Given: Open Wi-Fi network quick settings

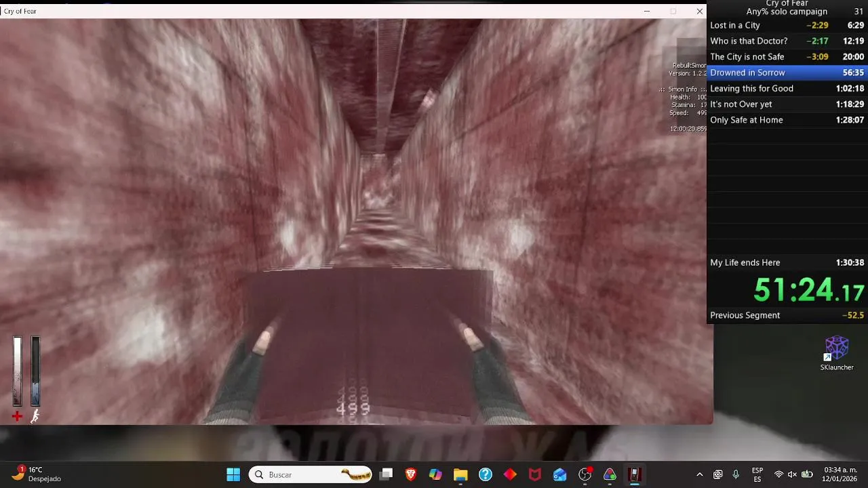Looking at the screenshot, I should (x=778, y=474).
